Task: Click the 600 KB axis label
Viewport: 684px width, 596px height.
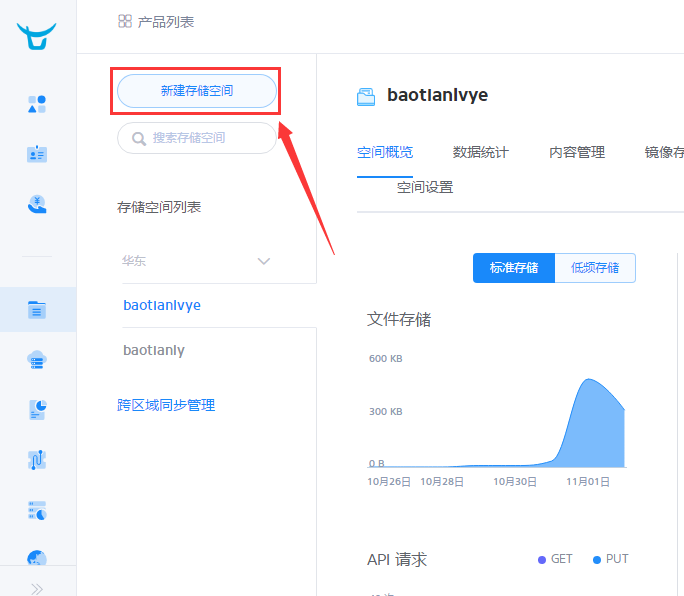Action: [x=386, y=359]
